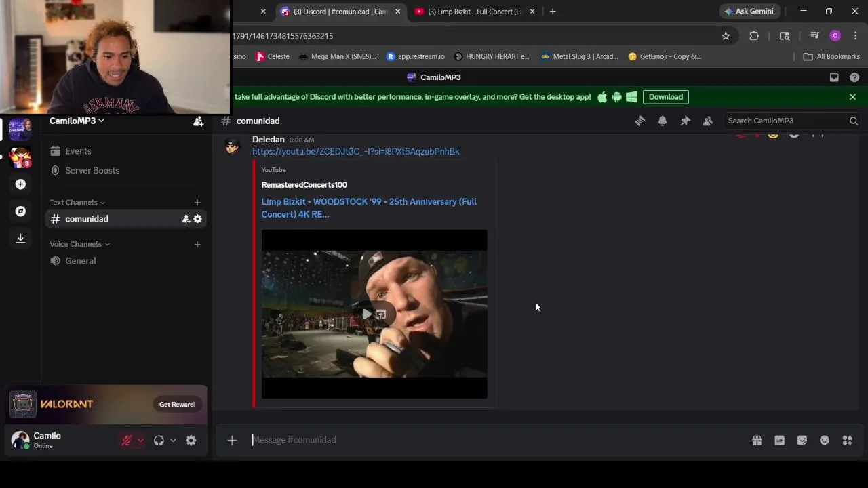The image size is (868, 488).
Task: Open Limp Bizkit WOODSTOCK '99 video title link
Action: pyautogui.click(x=369, y=208)
